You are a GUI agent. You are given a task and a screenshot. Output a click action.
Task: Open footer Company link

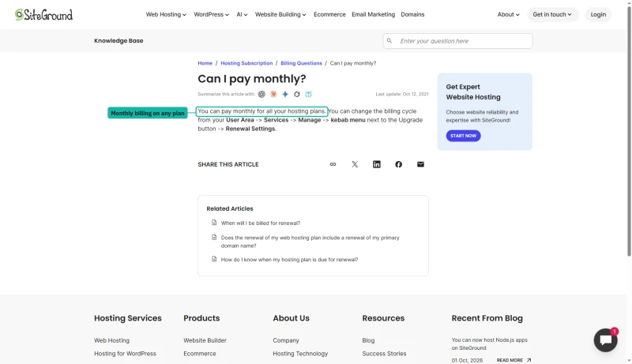[286, 340]
